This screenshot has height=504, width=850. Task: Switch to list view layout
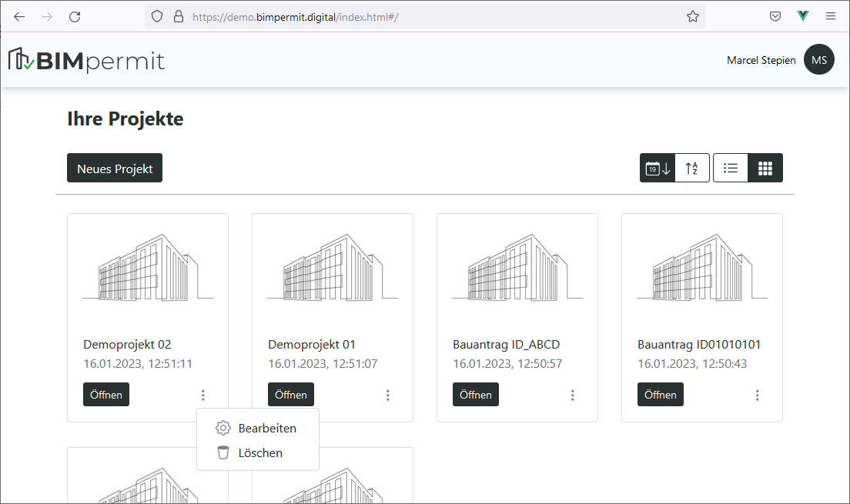730,168
